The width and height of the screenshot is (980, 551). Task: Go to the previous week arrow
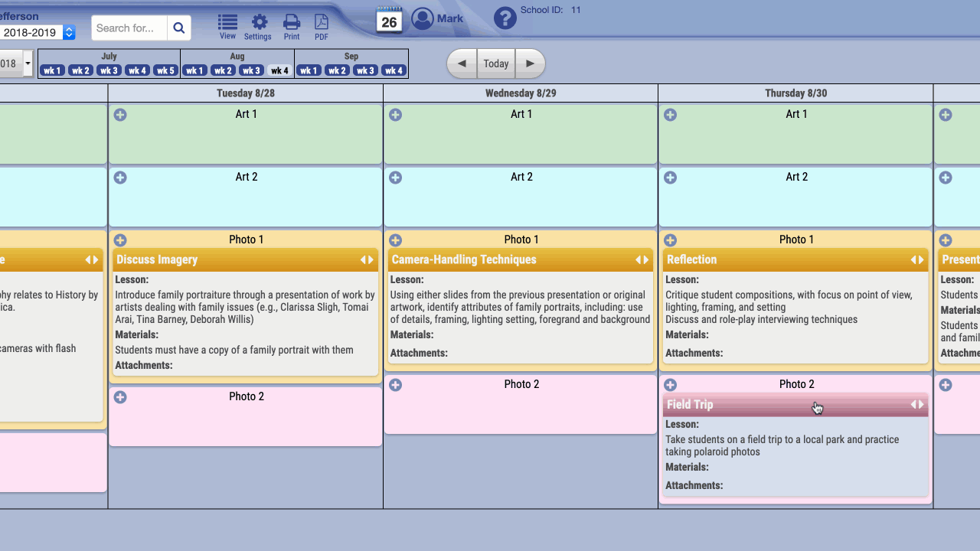462,64
